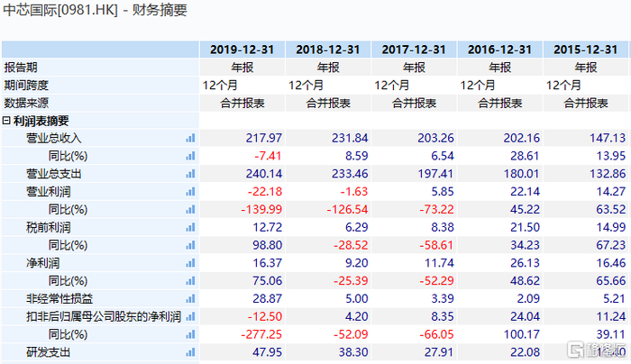The image size is (631, 364).
Task: Click the 营业总支出 row label
Action: 53,174
